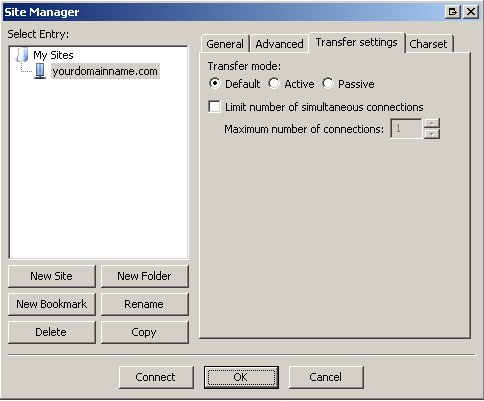Select the Active transfer mode
This screenshot has height=401, width=484.
click(274, 83)
